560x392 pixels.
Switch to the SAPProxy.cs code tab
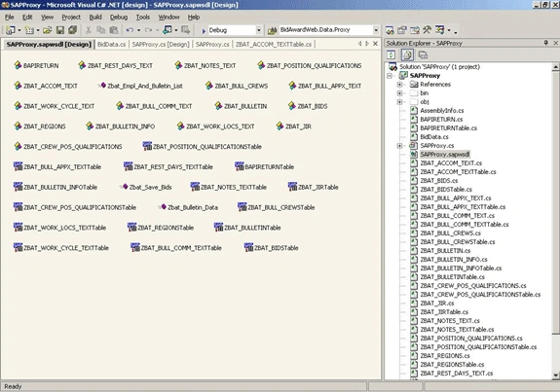(212, 44)
